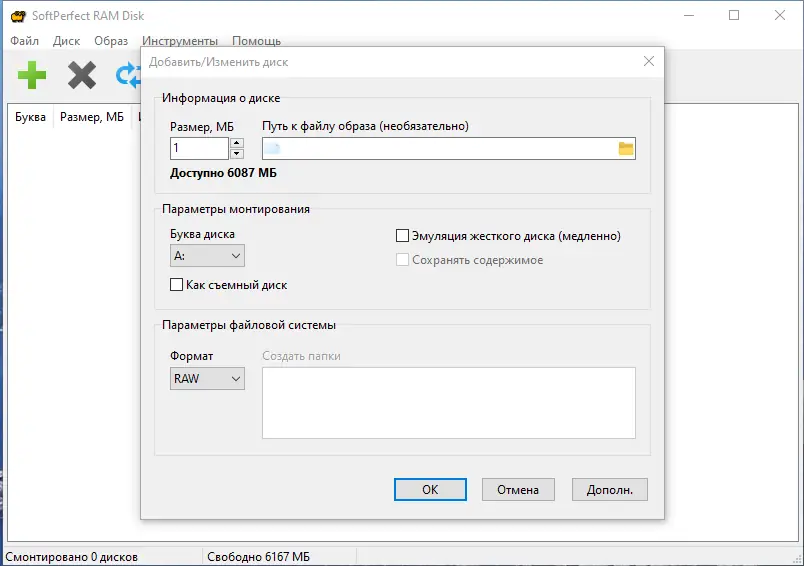Click the Создать папки text area
The width and height of the screenshot is (804, 566).
coord(449,403)
